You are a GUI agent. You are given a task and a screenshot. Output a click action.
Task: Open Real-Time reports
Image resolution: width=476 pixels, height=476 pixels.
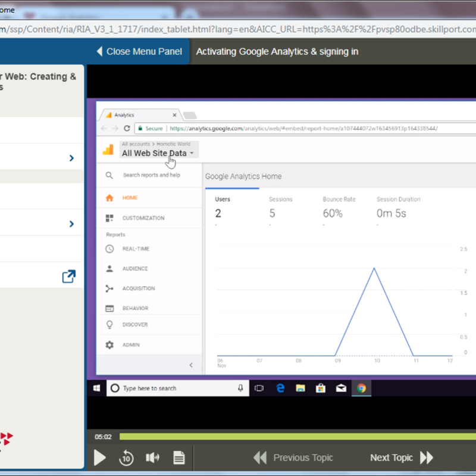[149, 249]
